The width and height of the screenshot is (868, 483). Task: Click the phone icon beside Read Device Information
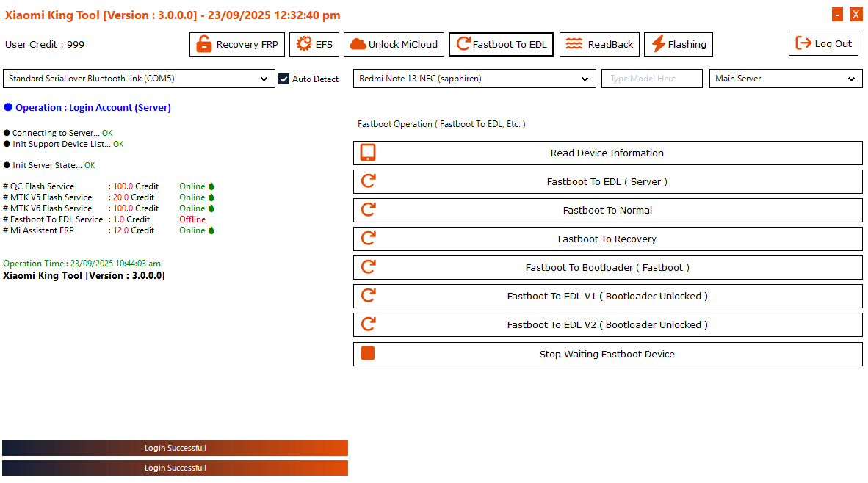pos(368,152)
